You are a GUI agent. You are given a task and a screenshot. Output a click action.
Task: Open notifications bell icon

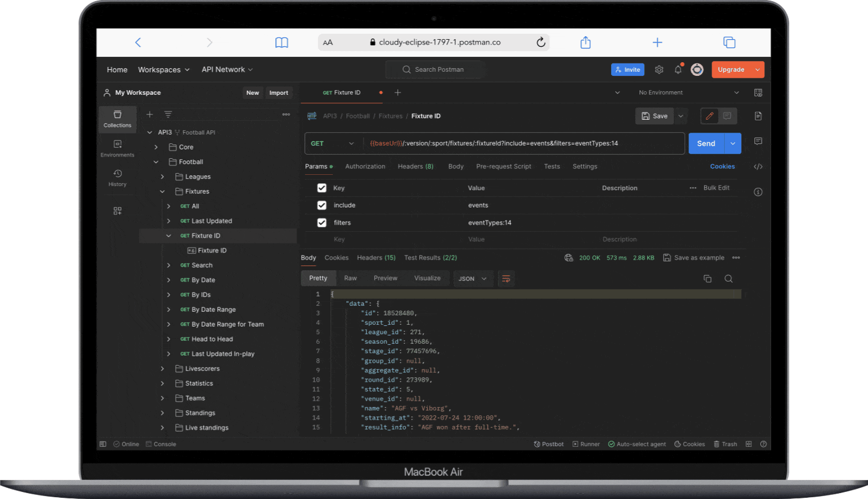678,69
